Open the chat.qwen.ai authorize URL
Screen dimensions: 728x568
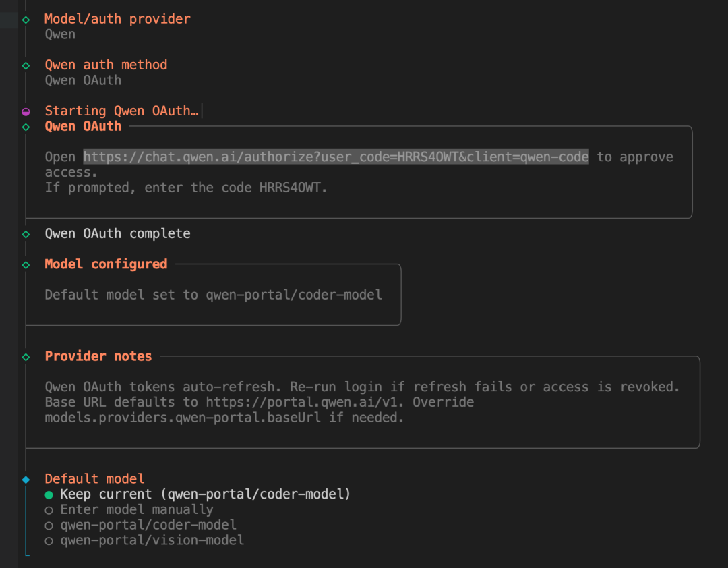click(336, 157)
